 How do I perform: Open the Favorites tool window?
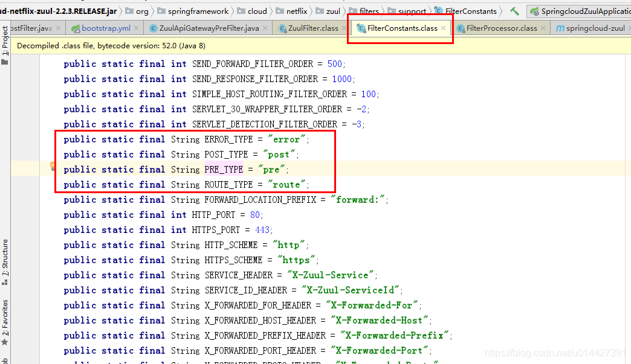point(5,318)
